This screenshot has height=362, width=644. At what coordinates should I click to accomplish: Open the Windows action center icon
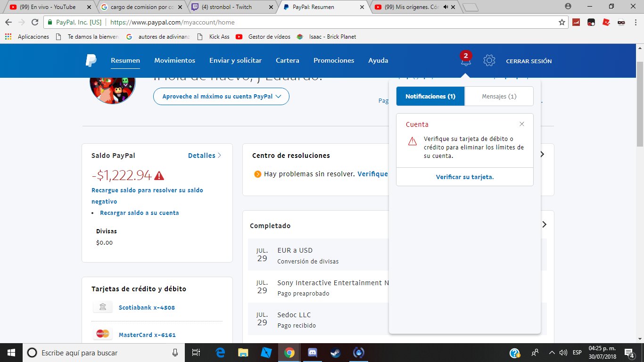[629, 353]
